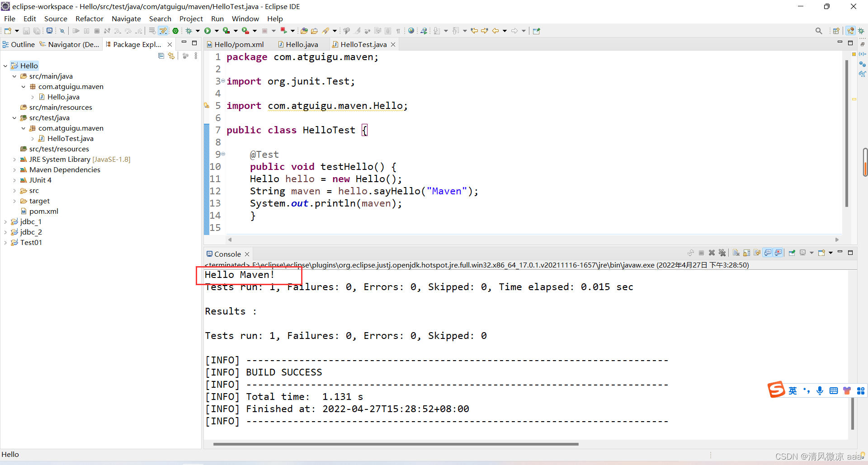Open the Run button dropdown arrow

tap(216, 30)
